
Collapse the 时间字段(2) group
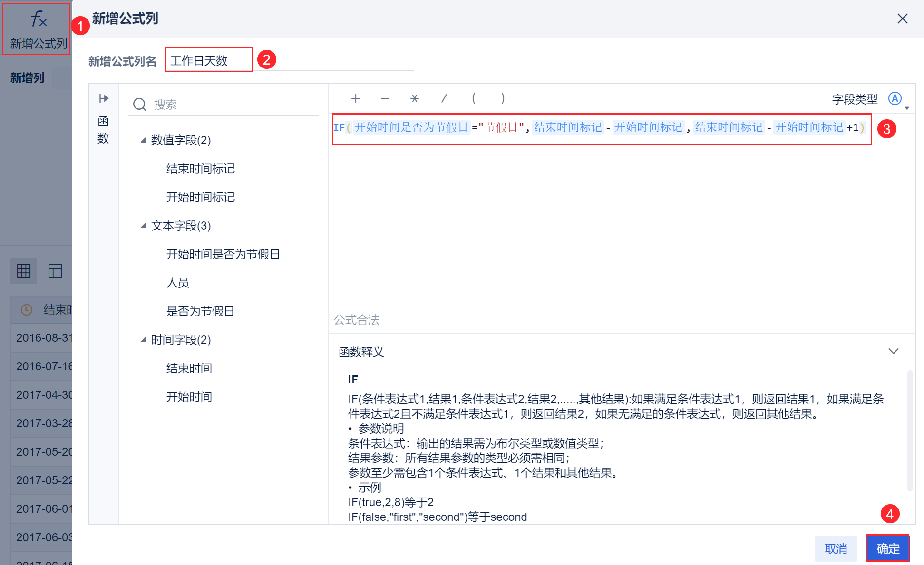click(143, 340)
